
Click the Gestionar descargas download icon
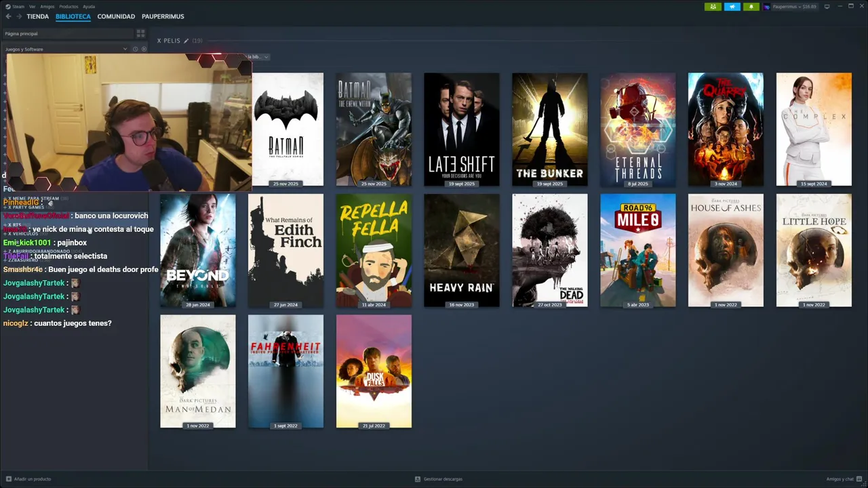(418, 479)
